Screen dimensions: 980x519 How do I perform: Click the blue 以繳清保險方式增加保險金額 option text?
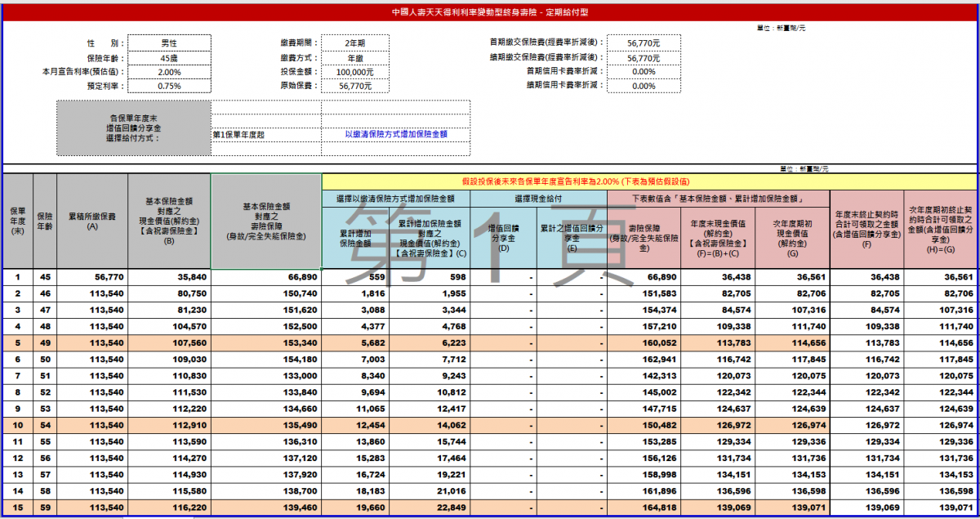396,134
